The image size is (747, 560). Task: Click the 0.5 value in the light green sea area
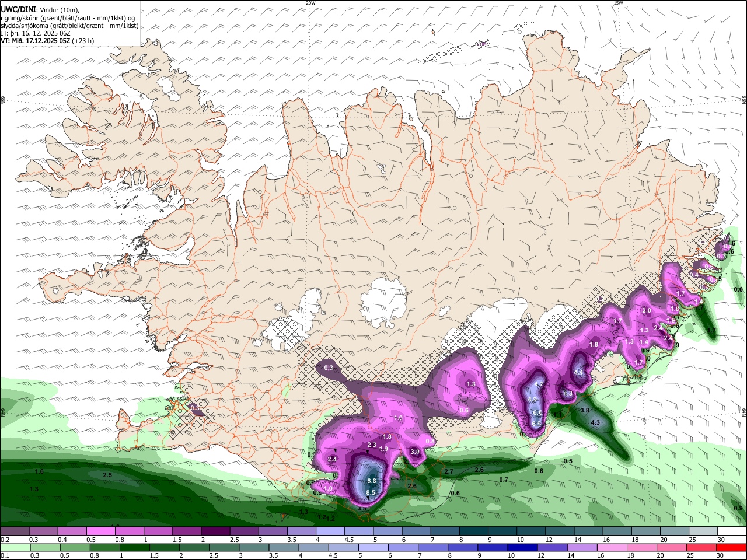[568, 461]
